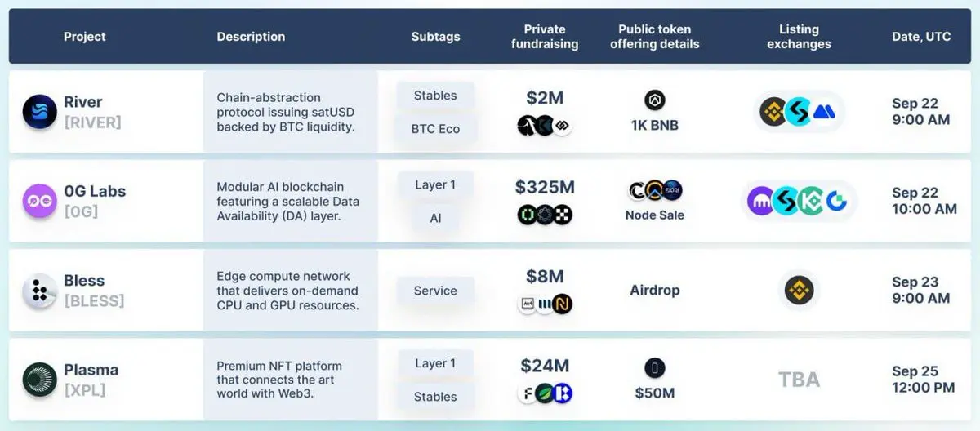Select the Stables subtag in River row
980x431 pixels.
(x=435, y=96)
